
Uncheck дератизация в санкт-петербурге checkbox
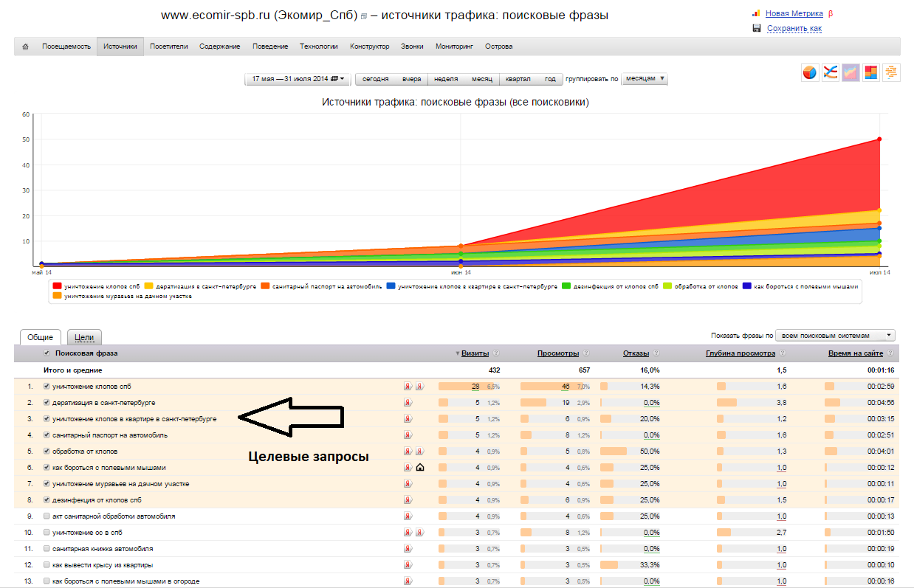47,402
